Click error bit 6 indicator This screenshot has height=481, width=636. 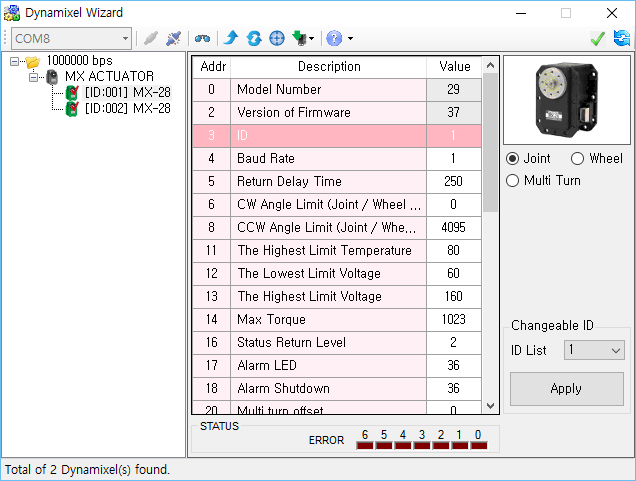pyautogui.click(x=365, y=446)
